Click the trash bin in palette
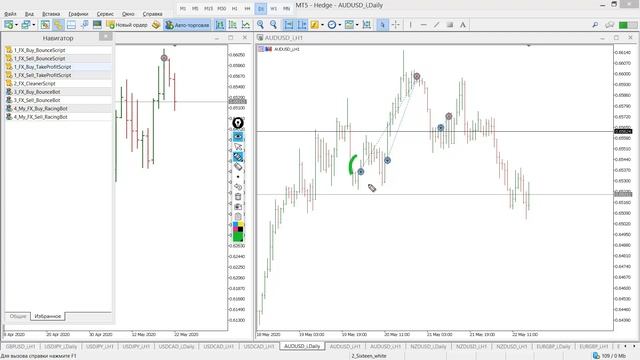Screen dimensions: 640x360 (238, 197)
